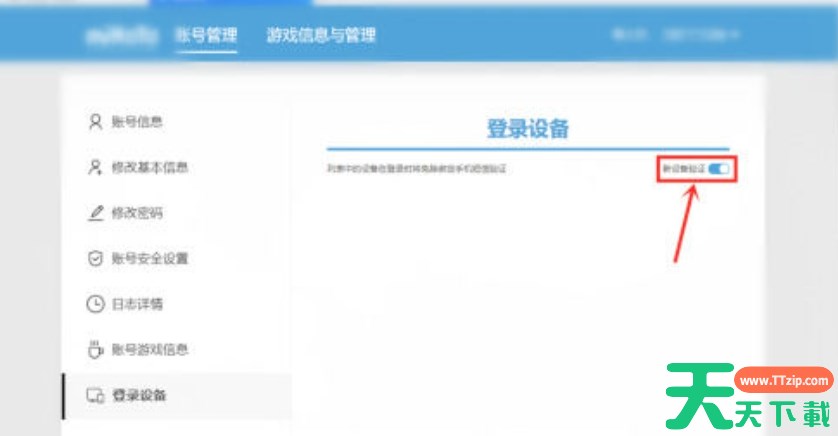Click the devices icon beside 登录设备
The height and width of the screenshot is (436, 838).
tap(95, 396)
